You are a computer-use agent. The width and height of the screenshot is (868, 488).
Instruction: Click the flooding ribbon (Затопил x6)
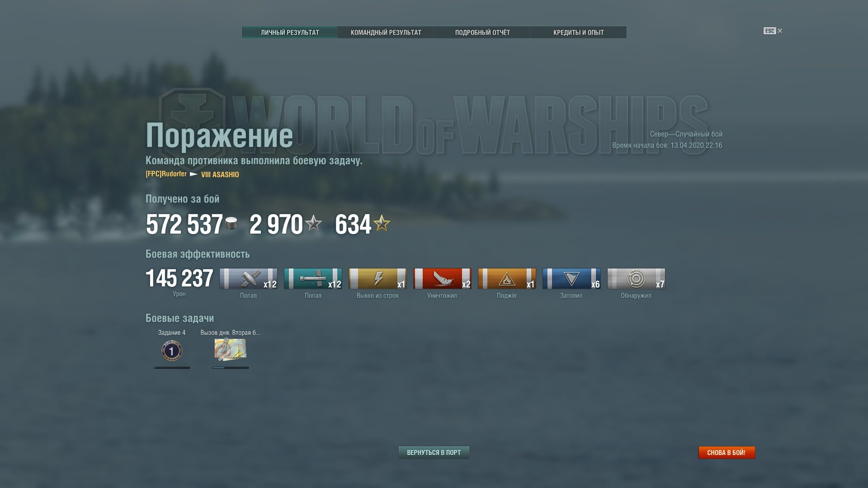(x=571, y=278)
